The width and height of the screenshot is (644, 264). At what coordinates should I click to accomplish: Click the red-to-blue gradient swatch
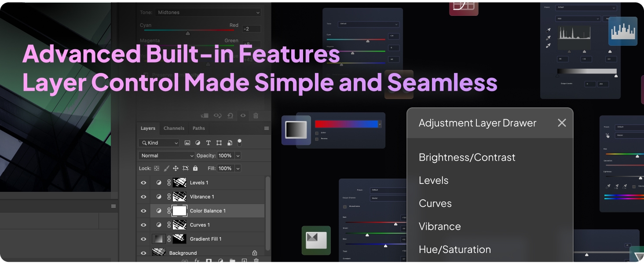coord(346,124)
